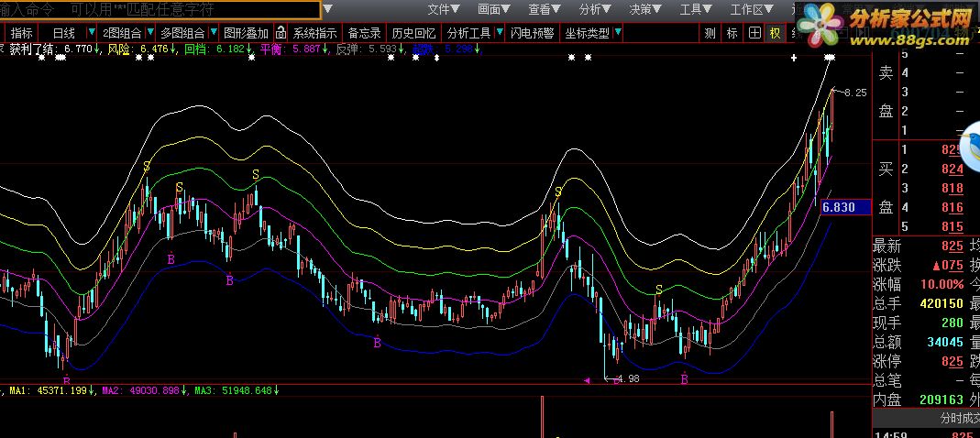Click the 标 mark tool button
This screenshot has width=980, height=438.
coord(732,33)
